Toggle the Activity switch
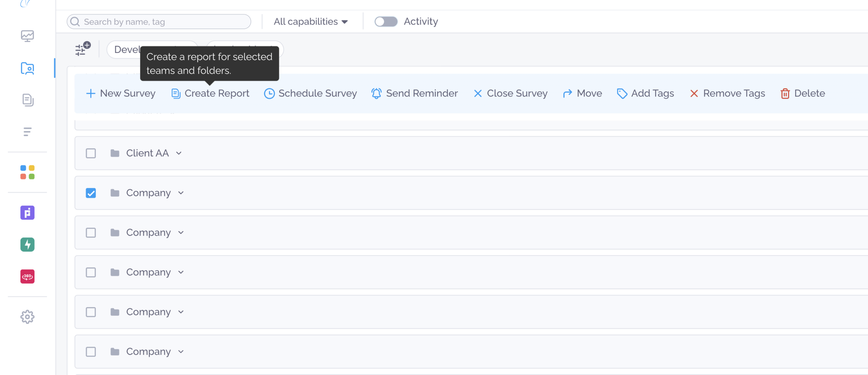Screen dimensions: 868x375 [386, 22]
